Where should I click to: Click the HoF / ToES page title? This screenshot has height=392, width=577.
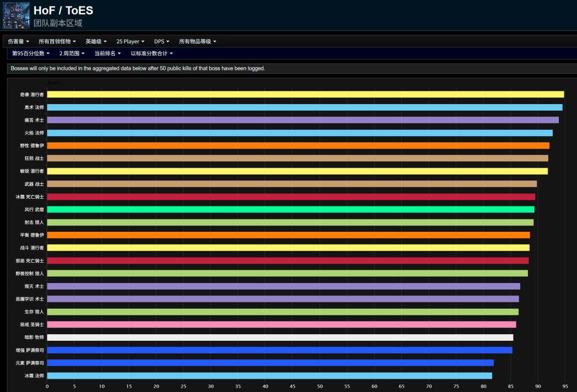click(63, 11)
